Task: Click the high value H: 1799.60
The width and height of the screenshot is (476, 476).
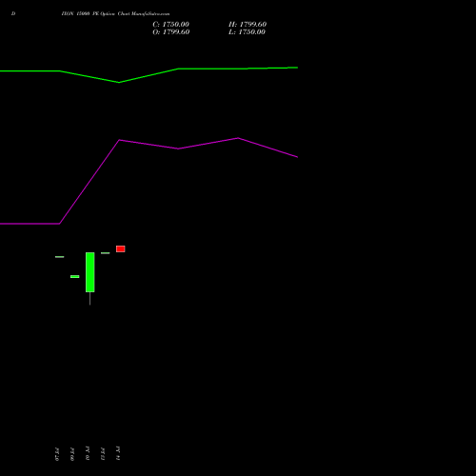Action: [248, 25]
